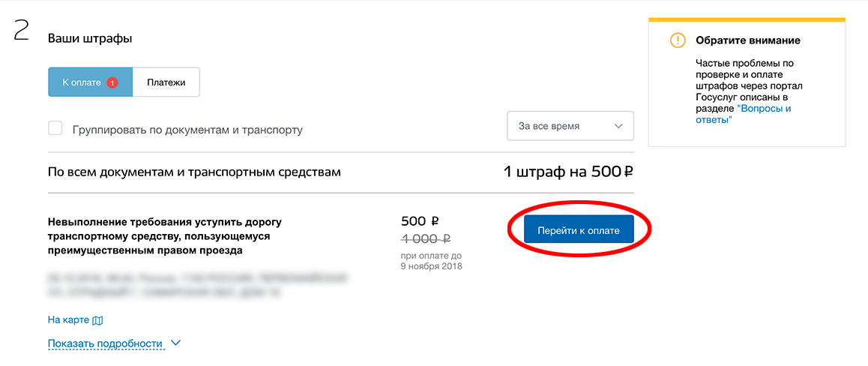Viewport: 868px width, 366px height.
Task: Toggle the Группировать по документам checkbox
Action: [55, 128]
